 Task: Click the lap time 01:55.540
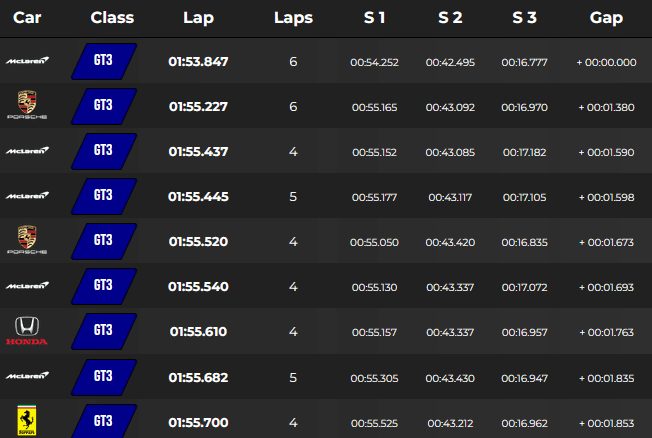pyautogui.click(x=198, y=287)
